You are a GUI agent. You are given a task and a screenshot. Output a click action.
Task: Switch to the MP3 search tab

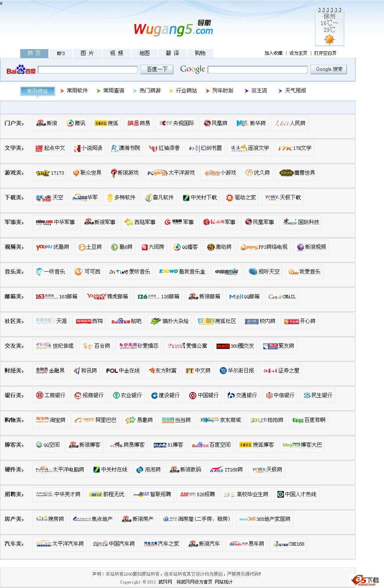point(61,53)
